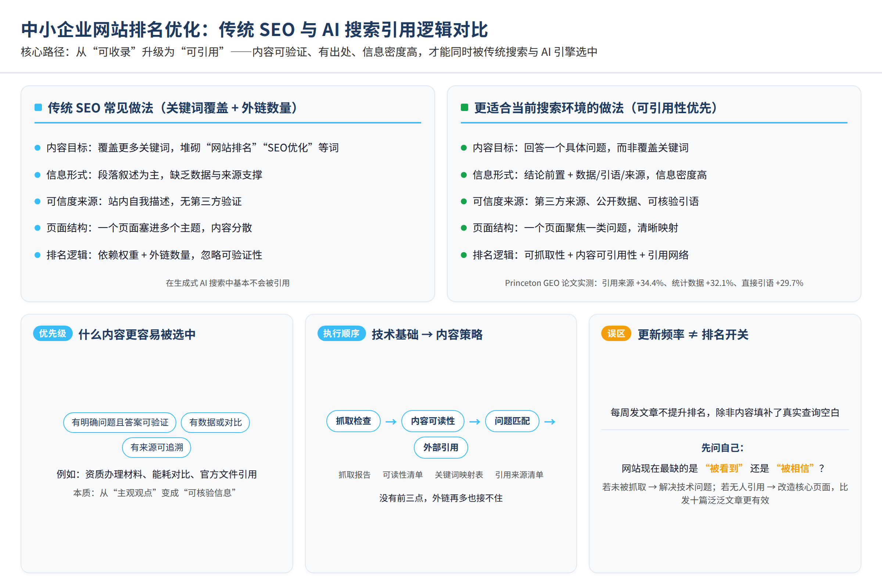
Task: Click the line 排名逻辑：依赖权重 + 外链数量
Action: pyautogui.click(x=154, y=255)
